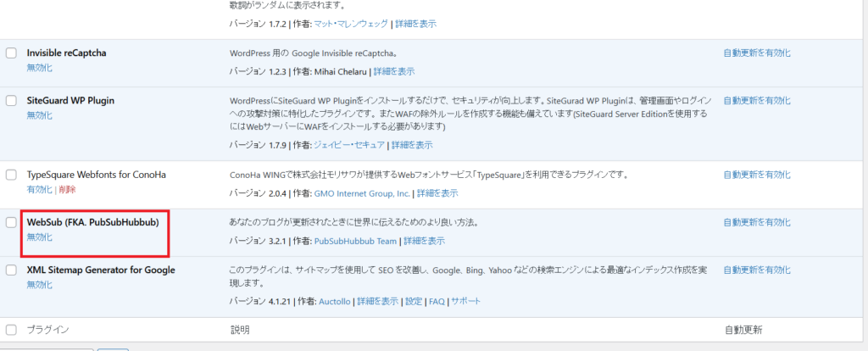Enable auto-updates for WebSub plugin
The width and height of the screenshot is (868, 351).
(756, 223)
